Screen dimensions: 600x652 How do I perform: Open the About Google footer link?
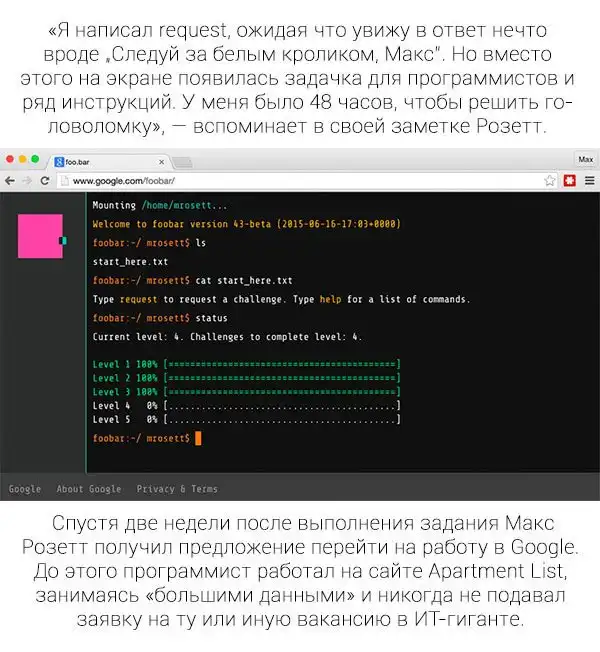(89, 489)
